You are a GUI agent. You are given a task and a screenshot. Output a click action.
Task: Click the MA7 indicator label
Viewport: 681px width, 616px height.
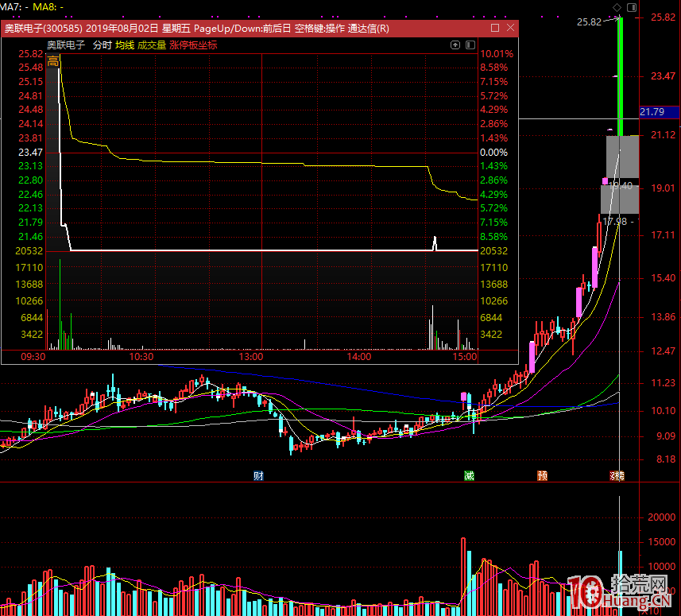[x=14, y=7]
